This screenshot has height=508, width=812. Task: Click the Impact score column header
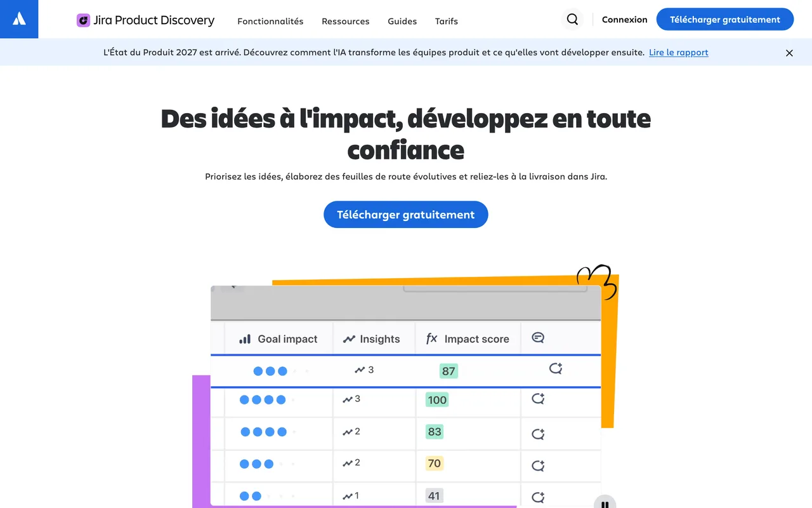[x=468, y=338]
